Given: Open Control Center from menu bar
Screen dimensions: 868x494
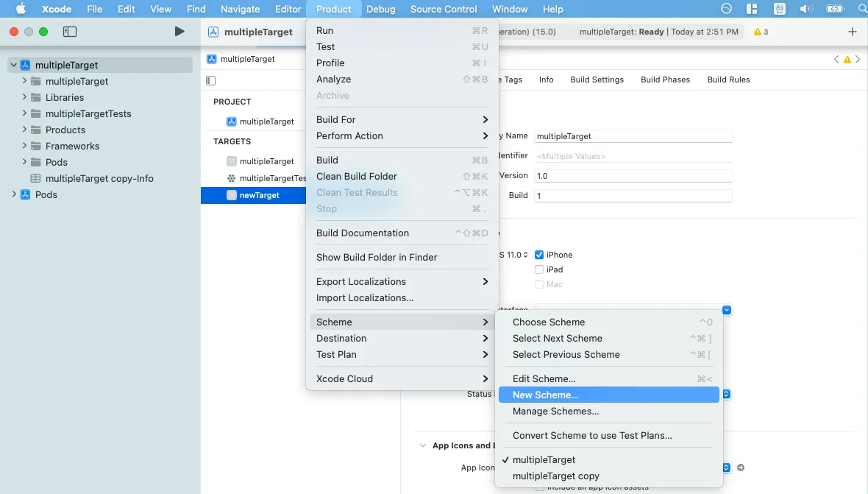Looking at the screenshot, I should point(752,9).
